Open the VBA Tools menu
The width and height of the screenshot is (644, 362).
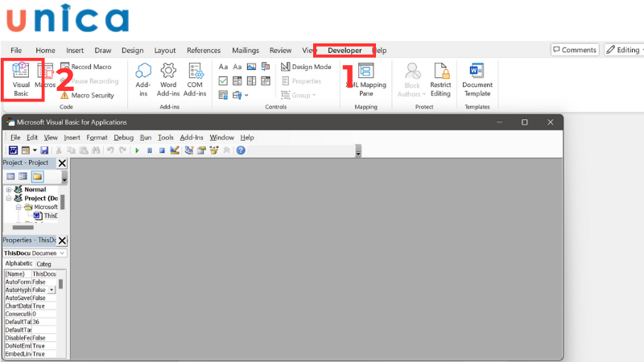166,138
